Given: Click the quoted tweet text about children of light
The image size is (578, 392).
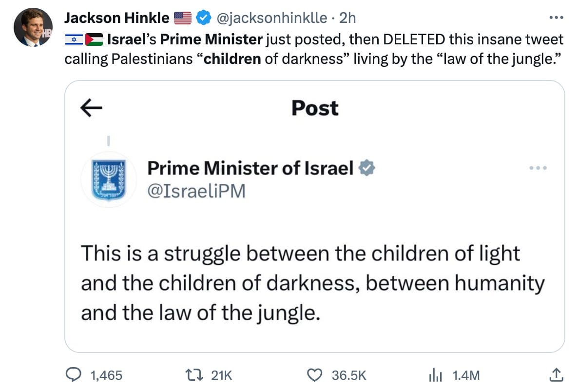Looking at the screenshot, I should click(x=312, y=283).
